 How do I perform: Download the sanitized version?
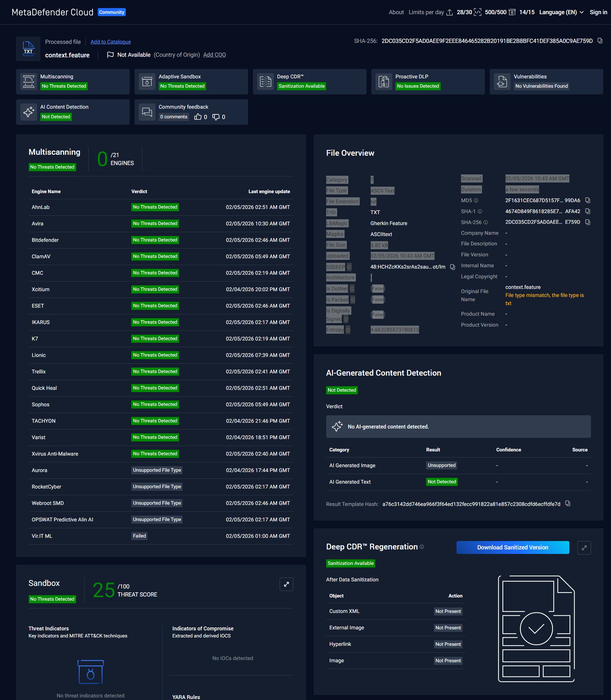[513, 547]
